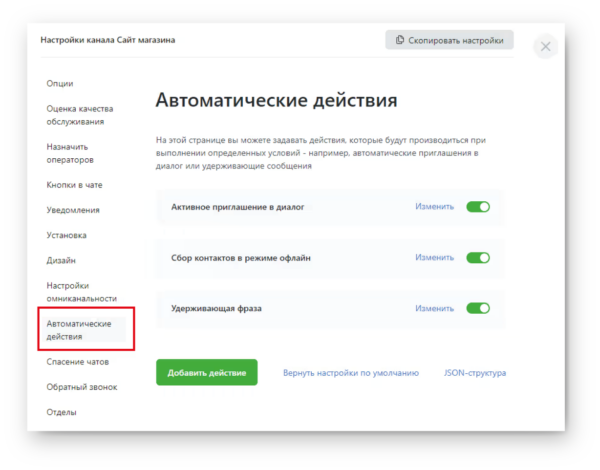
Task: Close the channel settings dialog
Action: click(545, 47)
